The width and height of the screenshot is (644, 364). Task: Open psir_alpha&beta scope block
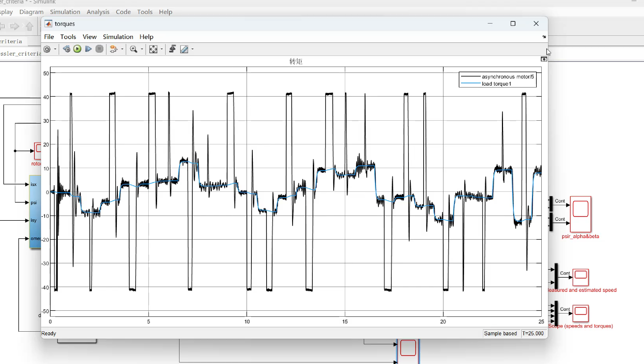pos(580,214)
